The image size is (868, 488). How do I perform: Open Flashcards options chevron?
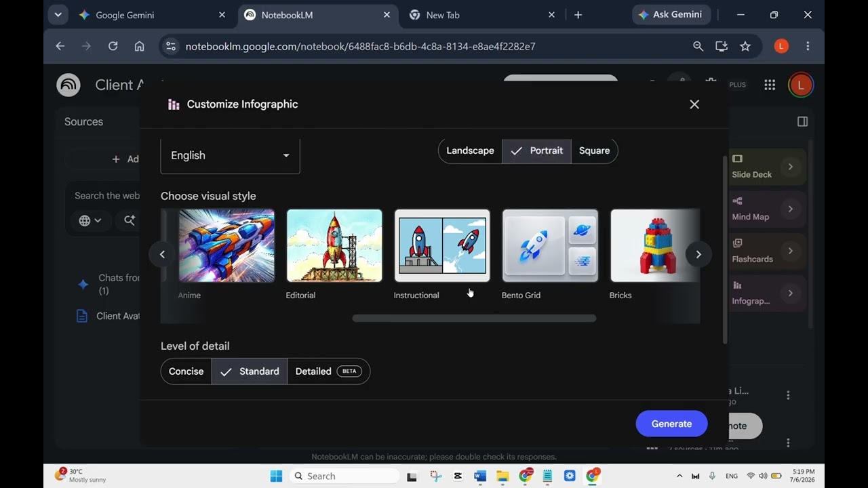pos(790,251)
